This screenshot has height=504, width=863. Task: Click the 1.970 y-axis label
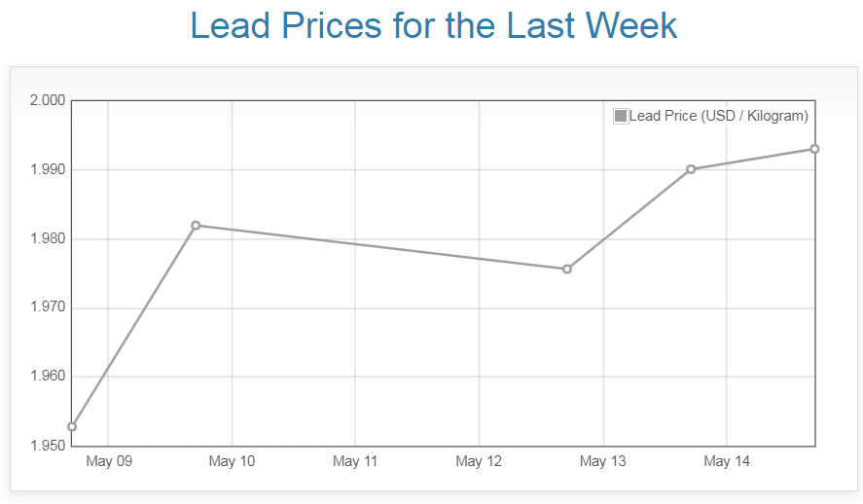pos(47,307)
